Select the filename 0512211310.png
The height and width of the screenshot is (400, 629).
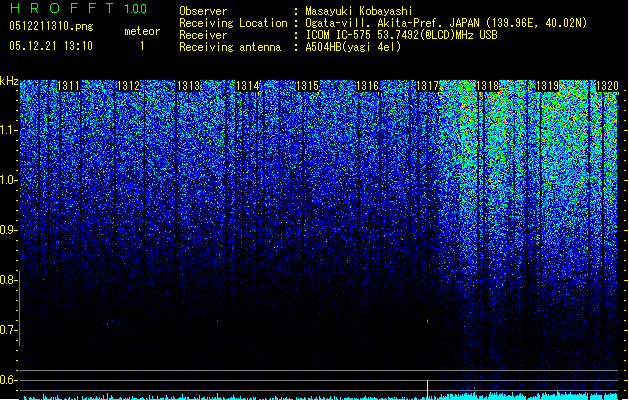click(51, 26)
